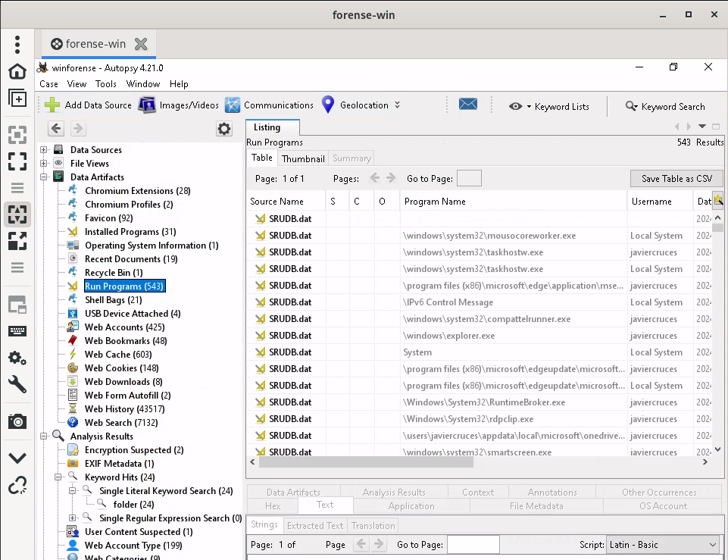The height and width of the screenshot is (560, 728).
Task: Open Geolocation map pin icon
Action: pos(328,105)
